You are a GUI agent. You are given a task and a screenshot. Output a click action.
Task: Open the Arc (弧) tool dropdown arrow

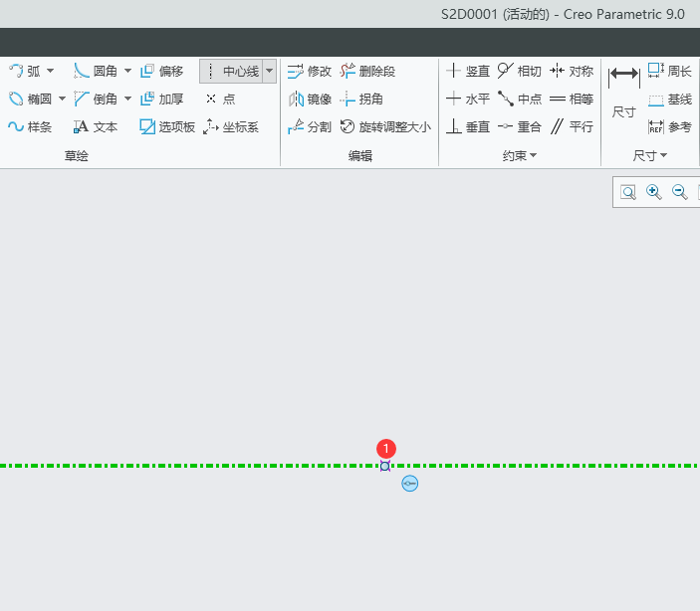click(x=51, y=71)
